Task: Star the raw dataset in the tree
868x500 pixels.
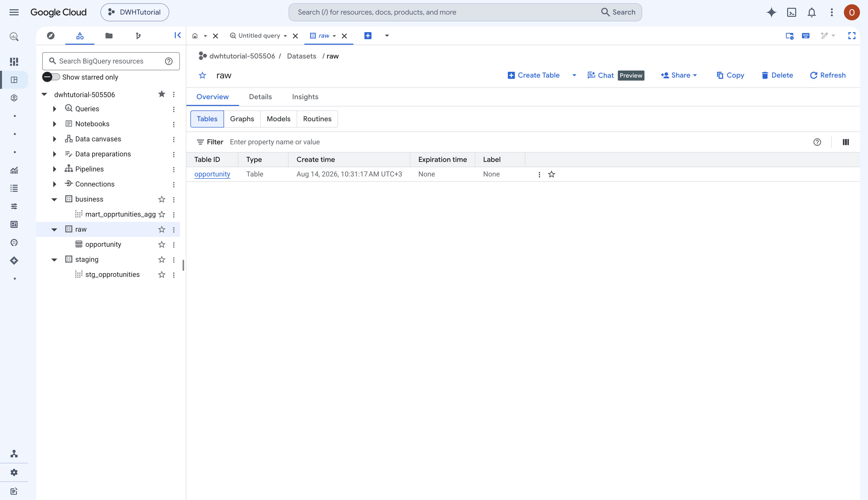Action: click(161, 230)
